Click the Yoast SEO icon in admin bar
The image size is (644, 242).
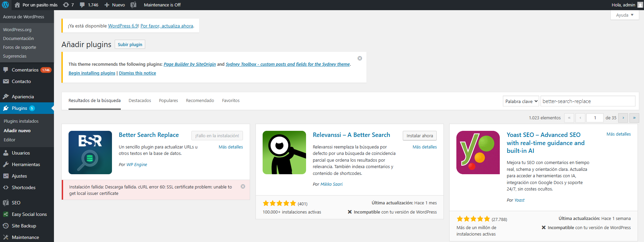click(x=133, y=5)
